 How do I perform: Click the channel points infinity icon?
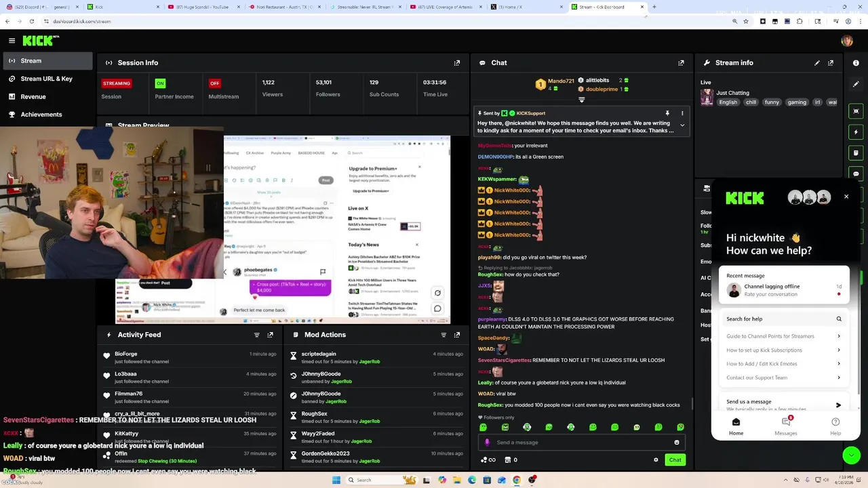(x=488, y=460)
